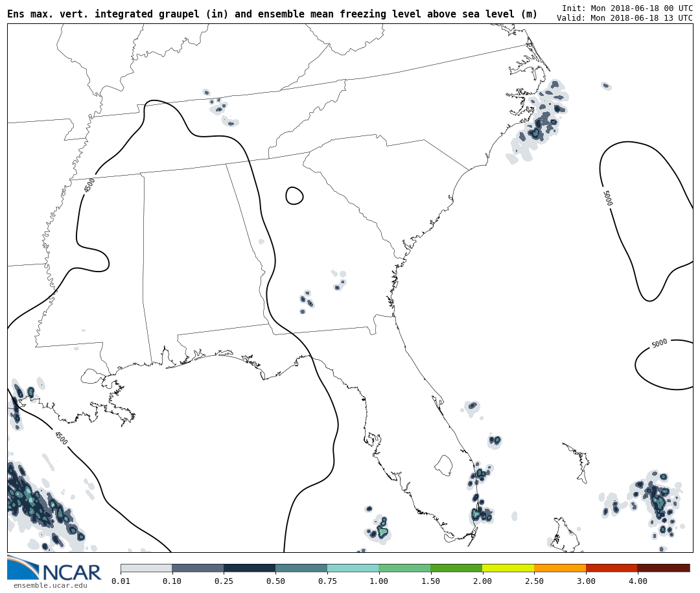
Task: Choose the dark navy 0.25–0.50 colorbar swatch
Action: click(x=250, y=568)
